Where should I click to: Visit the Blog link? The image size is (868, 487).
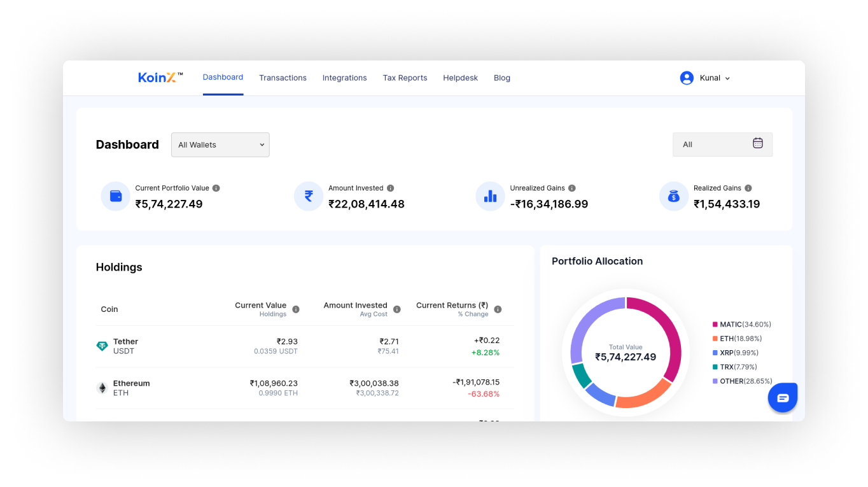point(502,78)
